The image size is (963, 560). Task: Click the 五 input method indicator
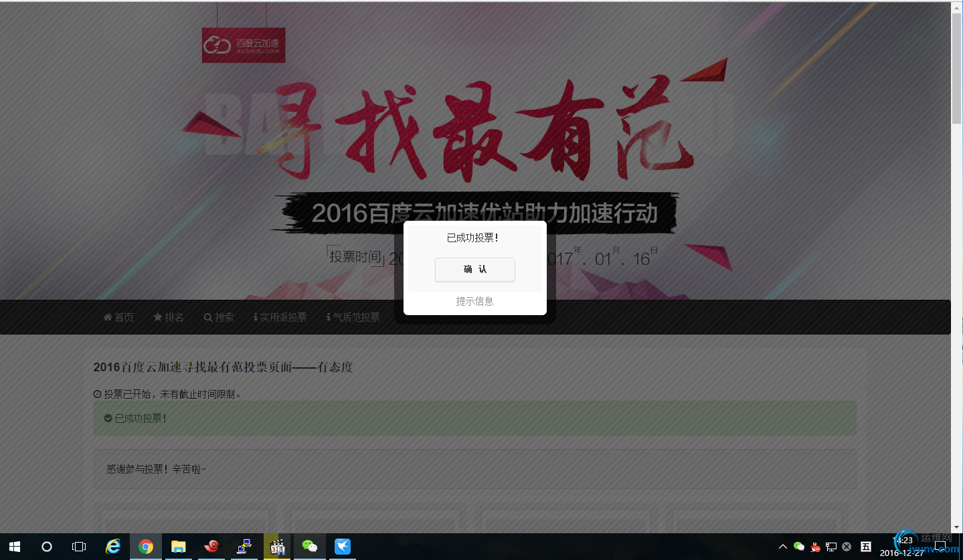coord(865,547)
